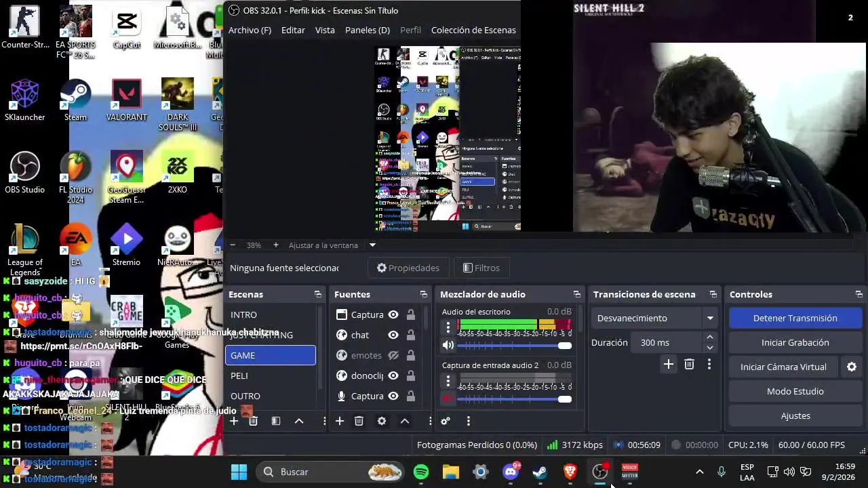Open the Perfil menu
The width and height of the screenshot is (868, 488).
coord(410,30)
